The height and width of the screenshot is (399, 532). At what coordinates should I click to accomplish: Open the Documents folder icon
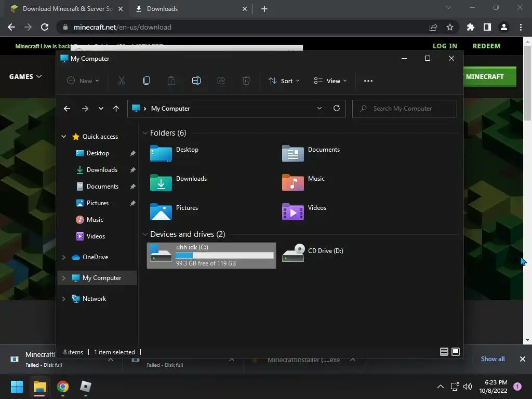coord(293,153)
